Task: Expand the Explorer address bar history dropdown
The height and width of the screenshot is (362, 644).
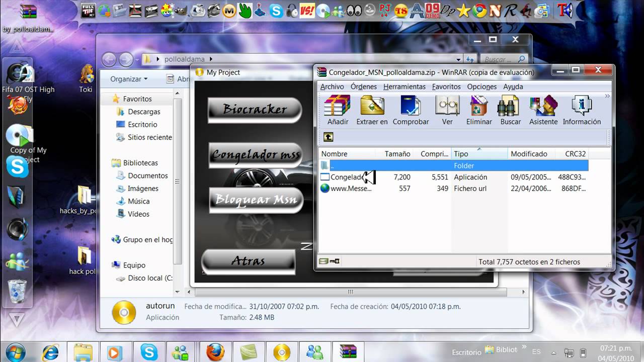Action: 458,59
